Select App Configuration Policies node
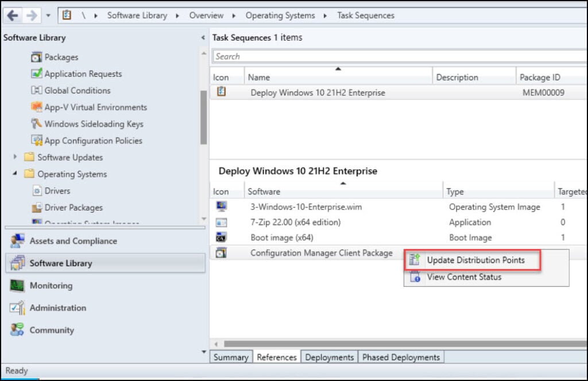 94,141
